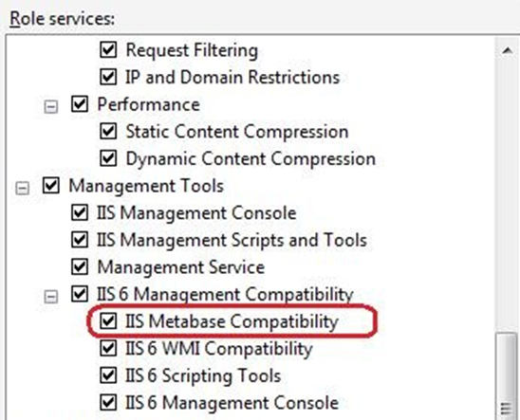Viewport: 520px width, 420px height.
Task: Uncheck the Request Filtering checkbox
Action: pos(108,50)
